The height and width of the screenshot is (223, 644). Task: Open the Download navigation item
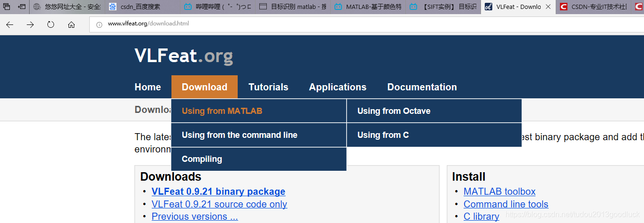(x=204, y=87)
